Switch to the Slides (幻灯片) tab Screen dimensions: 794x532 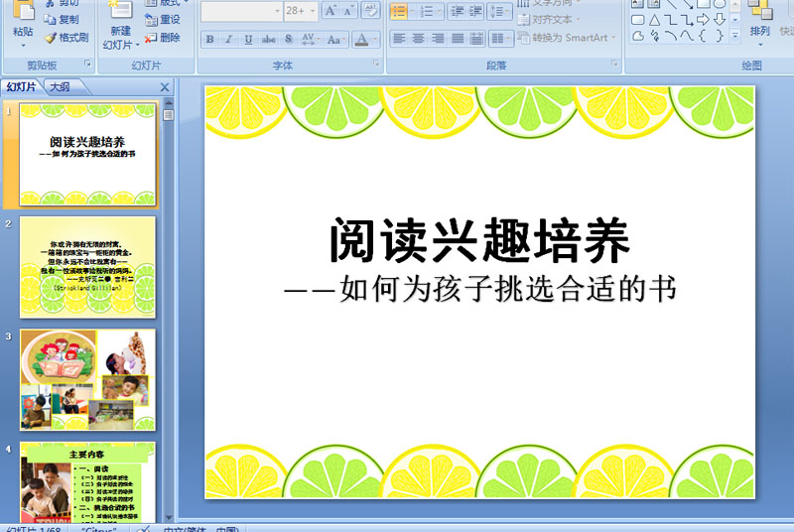click(21, 87)
